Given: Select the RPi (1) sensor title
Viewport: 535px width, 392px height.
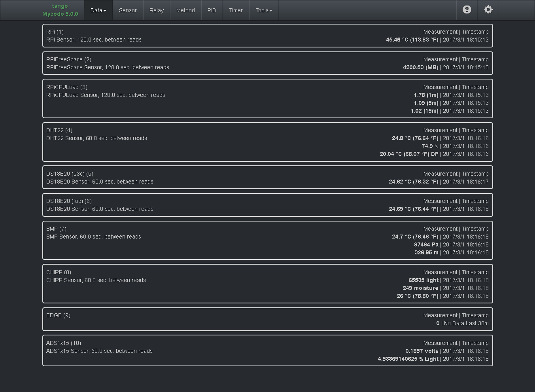Looking at the screenshot, I should point(55,32).
